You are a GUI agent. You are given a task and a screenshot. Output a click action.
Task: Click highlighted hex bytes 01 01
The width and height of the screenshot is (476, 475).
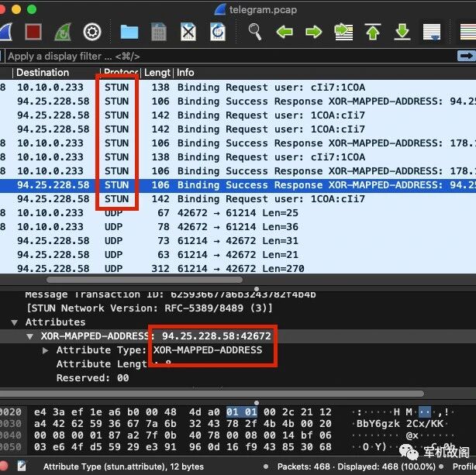pyautogui.click(x=242, y=412)
